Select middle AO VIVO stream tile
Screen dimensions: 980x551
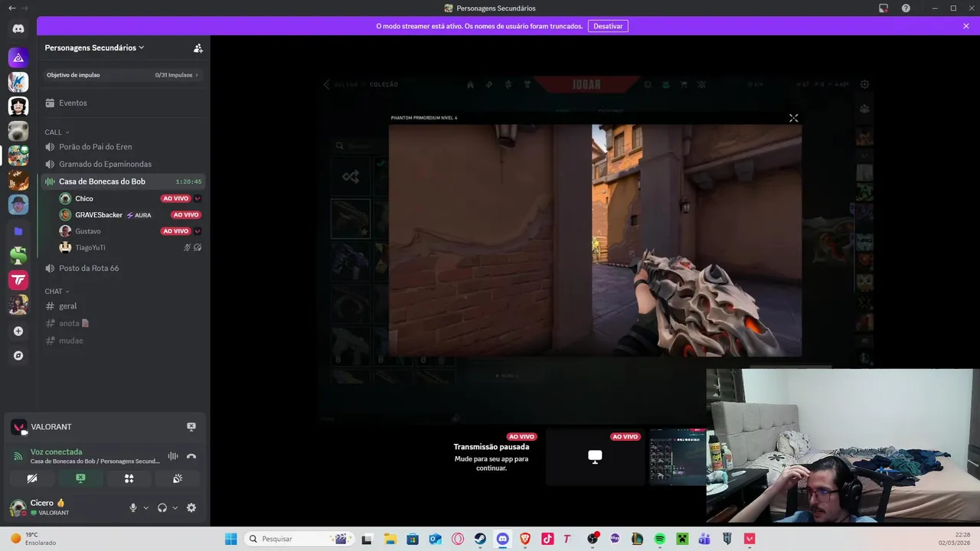[x=595, y=457]
